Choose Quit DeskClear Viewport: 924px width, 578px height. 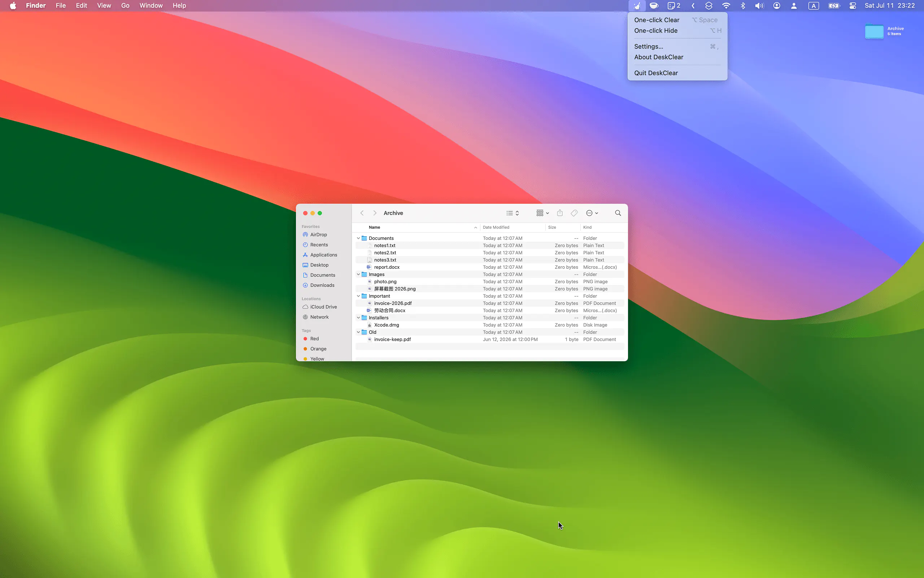[x=677, y=73]
